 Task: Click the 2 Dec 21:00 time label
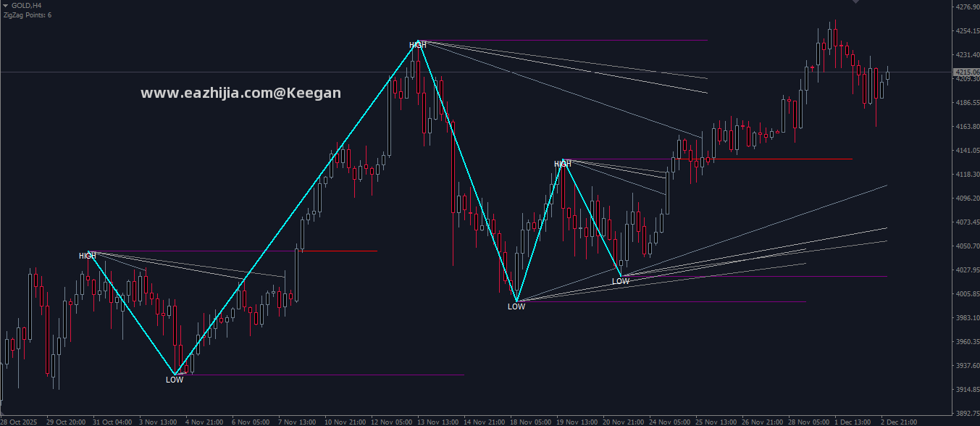click(x=900, y=422)
